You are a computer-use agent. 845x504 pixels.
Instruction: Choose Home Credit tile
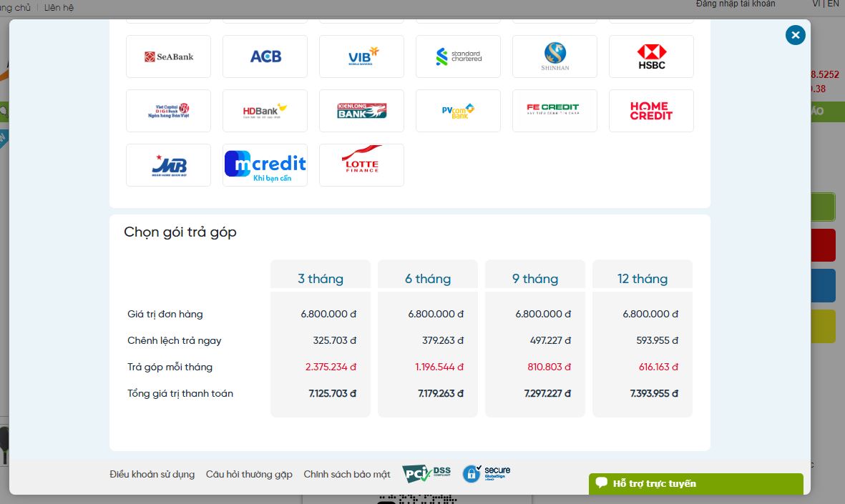(x=652, y=111)
